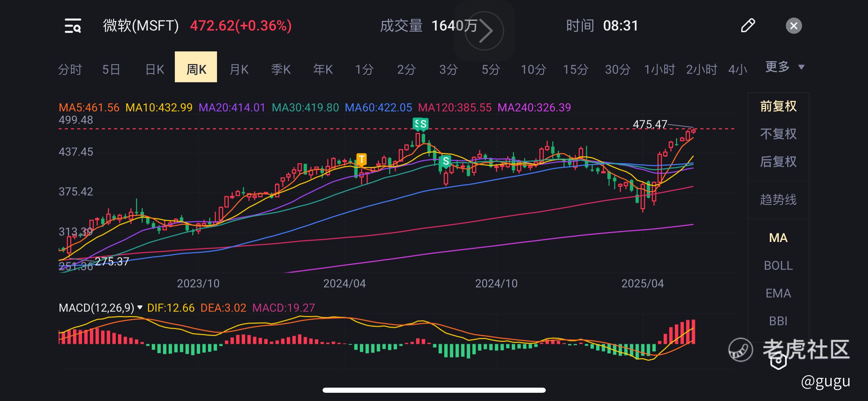Tap the pencil drawing tool icon
The height and width of the screenshot is (401, 868).
tap(748, 26)
